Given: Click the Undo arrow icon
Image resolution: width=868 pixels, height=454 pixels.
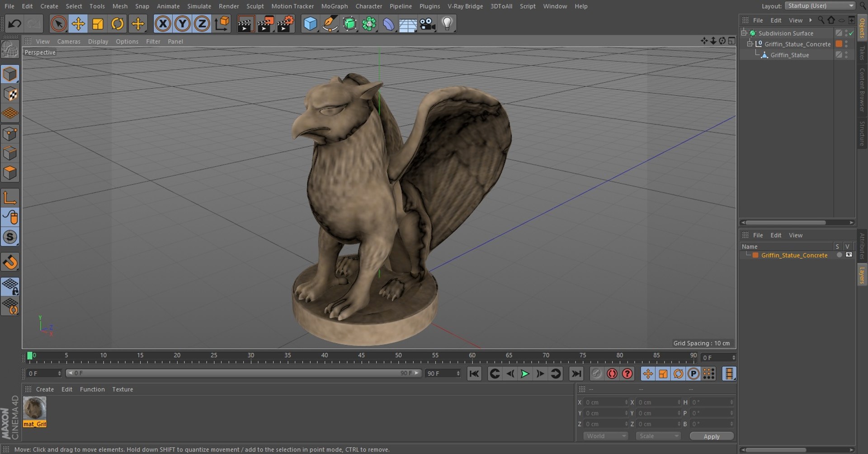Looking at the screenshot, I should [14, 24].
